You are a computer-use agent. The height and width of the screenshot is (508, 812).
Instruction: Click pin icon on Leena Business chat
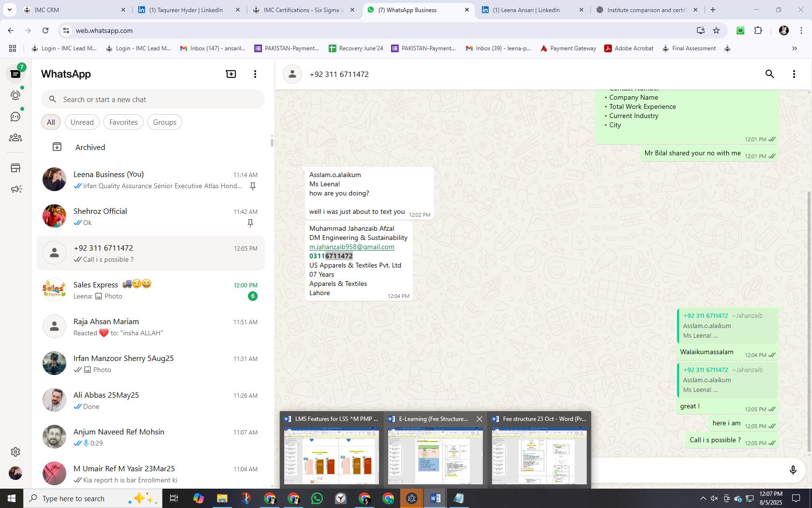tap(252, 186)
